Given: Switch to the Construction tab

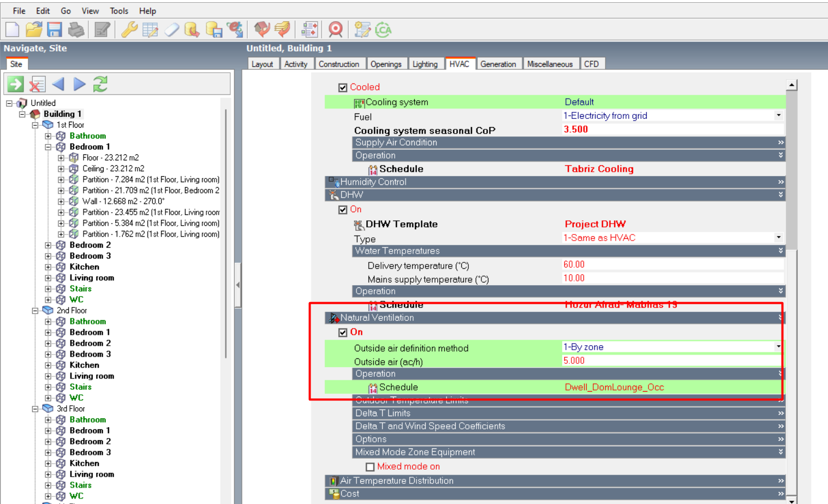Looking at the screenshot, I should click(x=339, y=64).
